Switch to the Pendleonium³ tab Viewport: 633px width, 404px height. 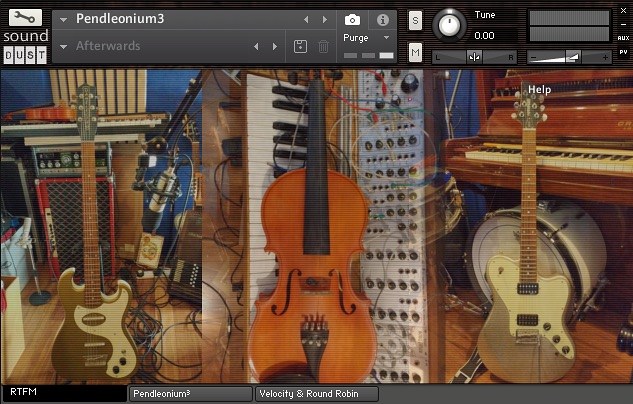190,394
